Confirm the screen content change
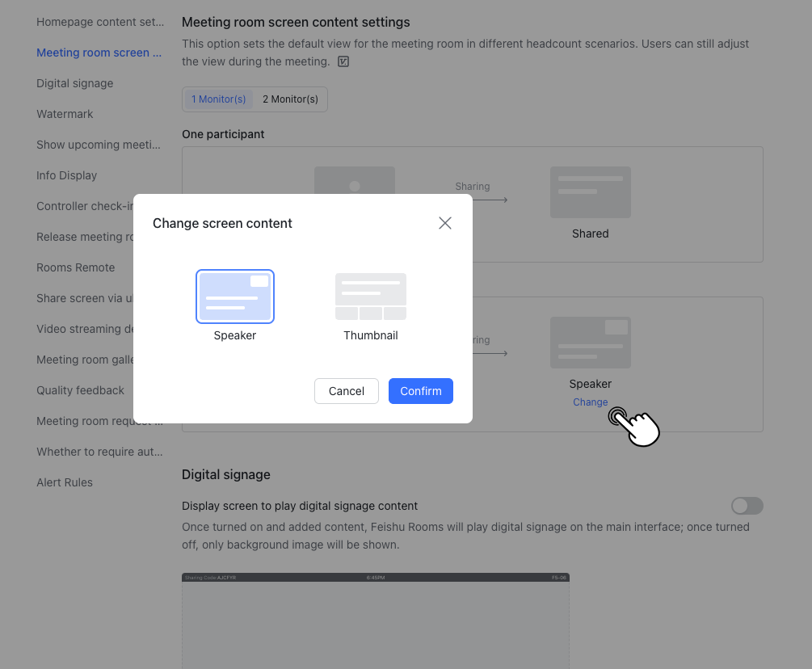The height and width of the screenshot is (669, 812). (x=420, y=391)
